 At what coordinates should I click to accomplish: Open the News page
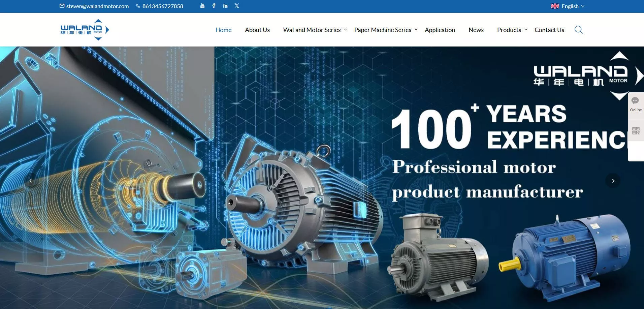pos(476,30)
